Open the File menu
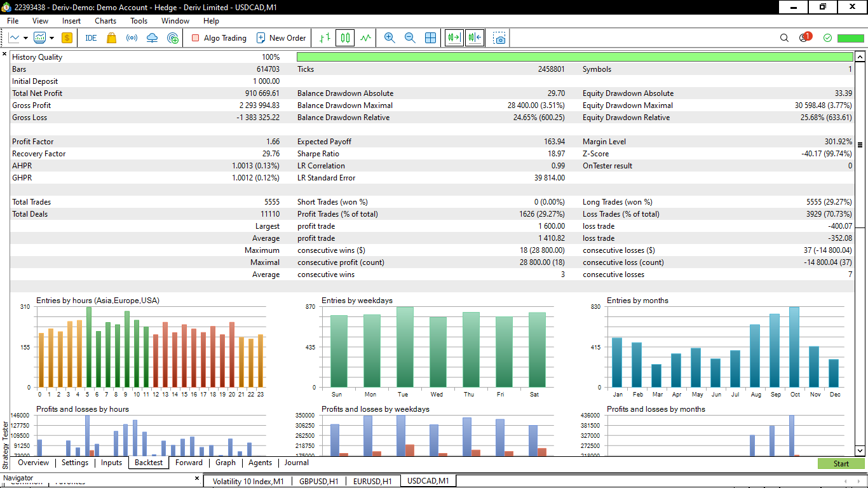The width and height of the screenshot is (868, 488). pyautogui.click(x=13, y=21)
